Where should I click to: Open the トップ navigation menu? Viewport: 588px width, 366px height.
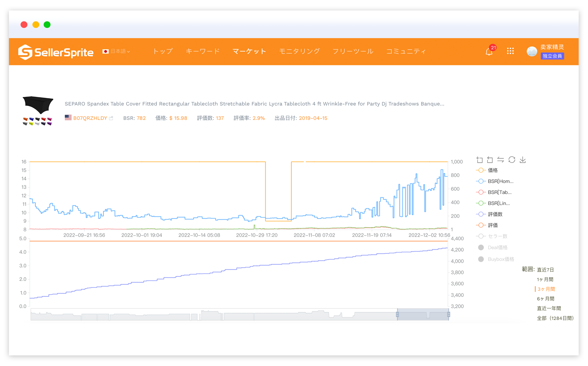(x=163, y=51)
